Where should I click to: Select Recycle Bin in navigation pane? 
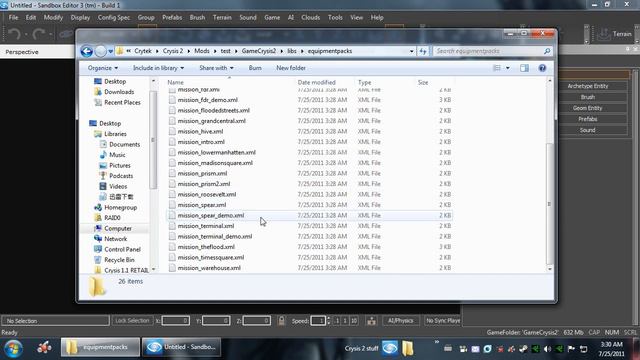point(119,260)
